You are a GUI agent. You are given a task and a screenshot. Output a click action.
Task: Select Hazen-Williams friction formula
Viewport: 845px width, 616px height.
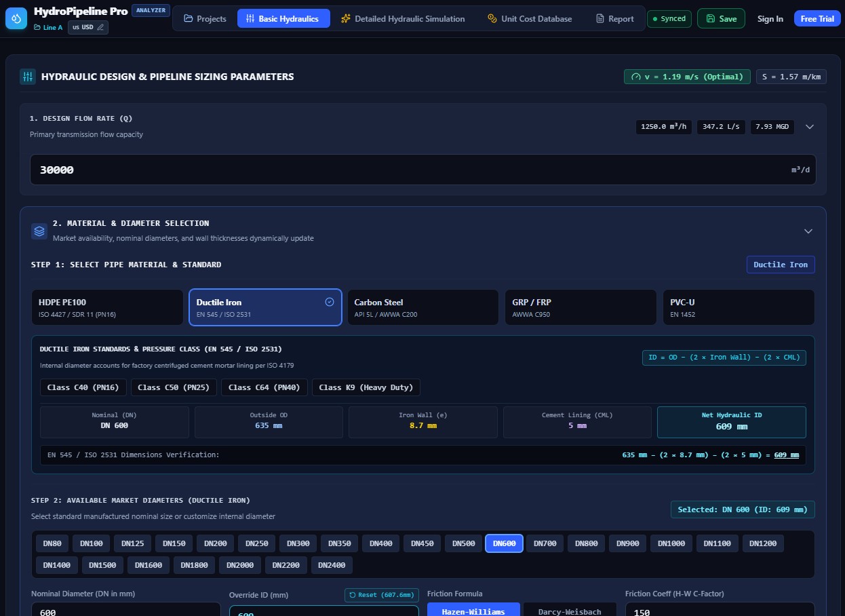[473, 609]
